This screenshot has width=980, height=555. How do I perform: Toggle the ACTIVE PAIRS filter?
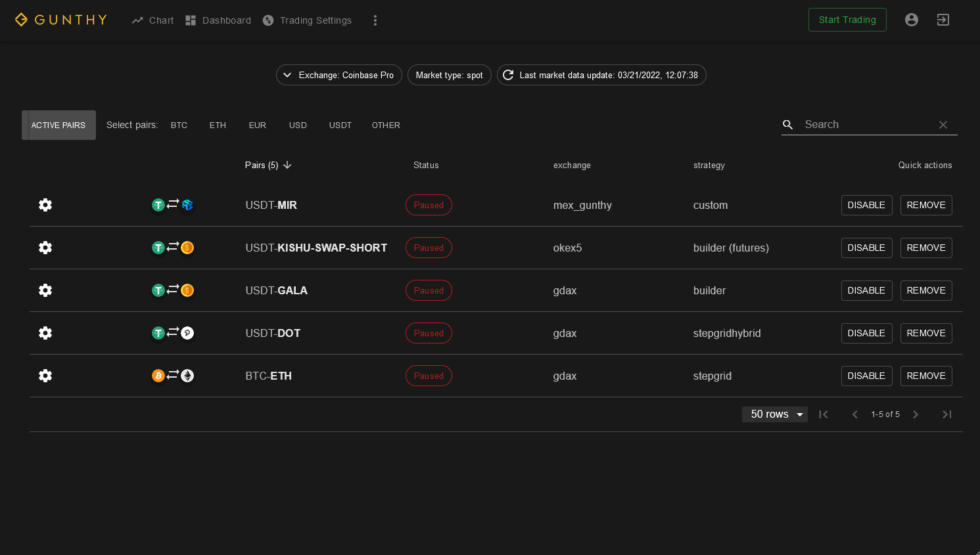click(58, 125)
